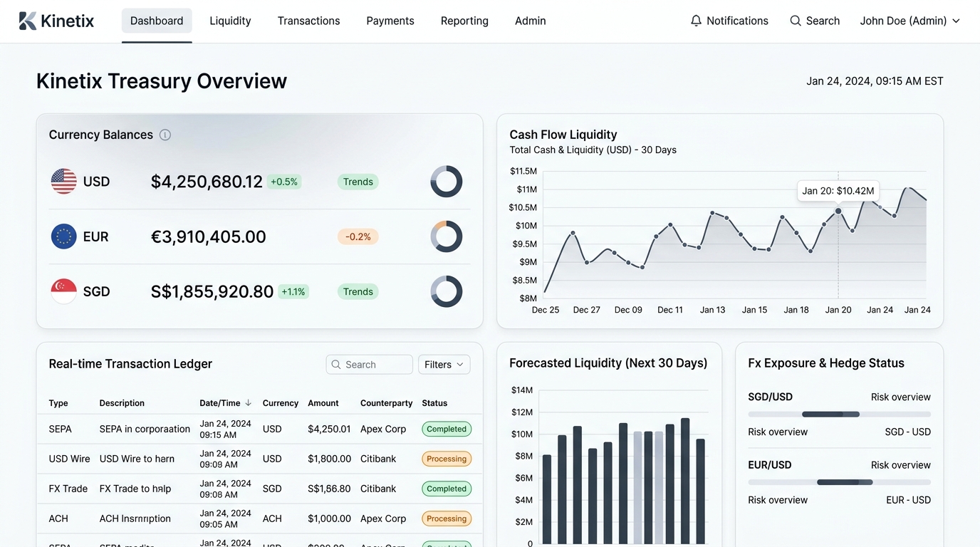The image size is (980, 547).
Task: Click the EUR flag icon
Action: pyautogui.click(x=64, y=236)
